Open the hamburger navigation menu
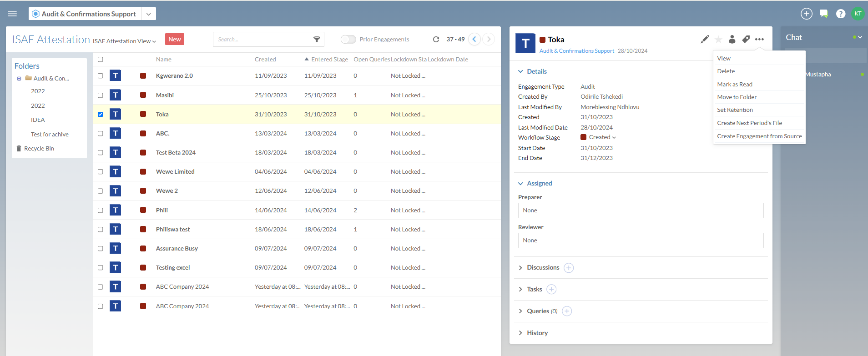The height and width of the screenshot is (356, 868). tap(12, 14)
